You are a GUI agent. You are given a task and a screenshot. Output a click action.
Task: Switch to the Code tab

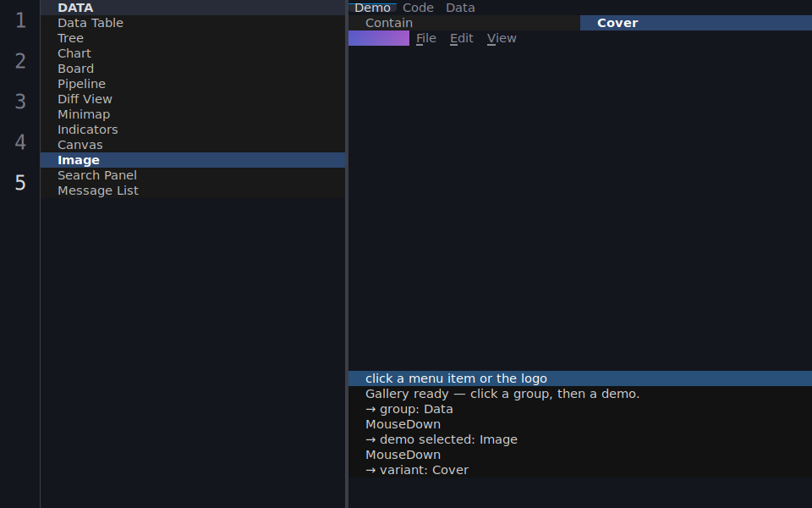[x=418, y=8]
